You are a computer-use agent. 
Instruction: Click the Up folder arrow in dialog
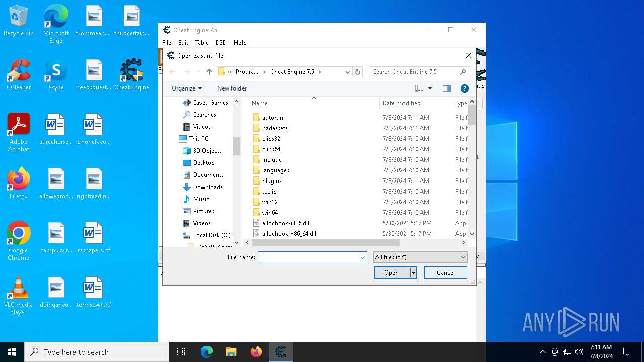[209, 72]
